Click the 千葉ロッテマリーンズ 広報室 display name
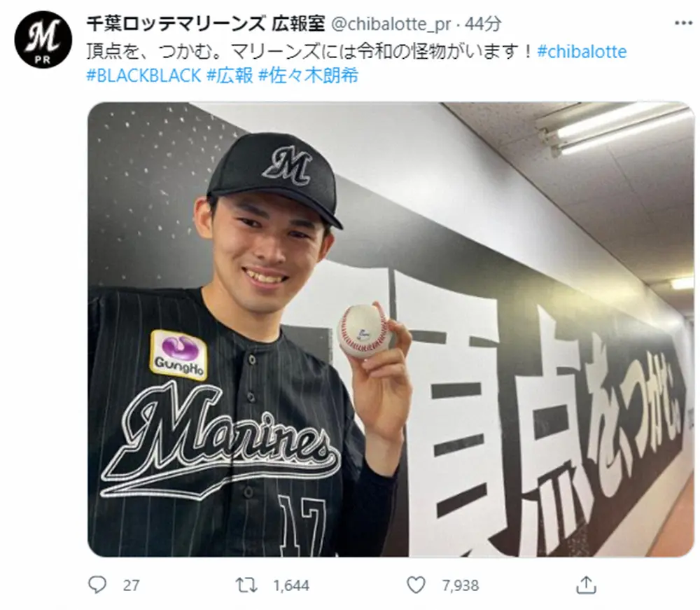Image resolution: width=700 pixels, height=610 pixels. [206, 24]
